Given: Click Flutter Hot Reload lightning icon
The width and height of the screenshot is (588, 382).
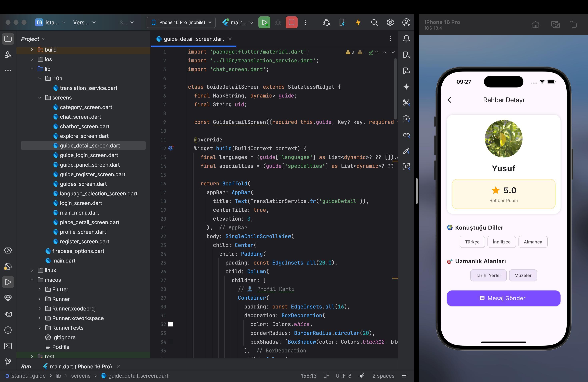Looking at the screenshot, I should pyautogui.click(x=358, y=22).
